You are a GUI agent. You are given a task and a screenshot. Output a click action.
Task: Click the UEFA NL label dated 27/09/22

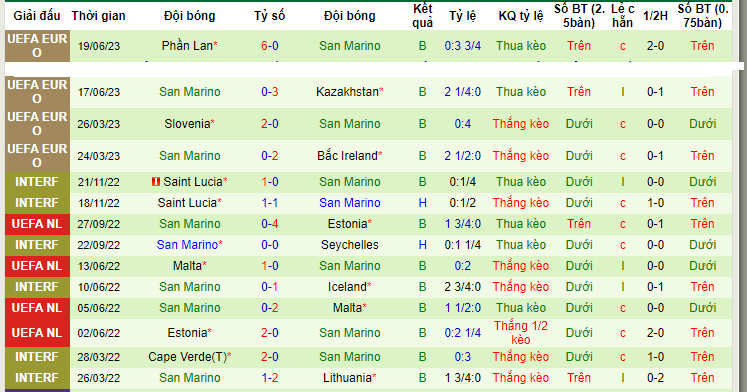click(x=37, y=224)
